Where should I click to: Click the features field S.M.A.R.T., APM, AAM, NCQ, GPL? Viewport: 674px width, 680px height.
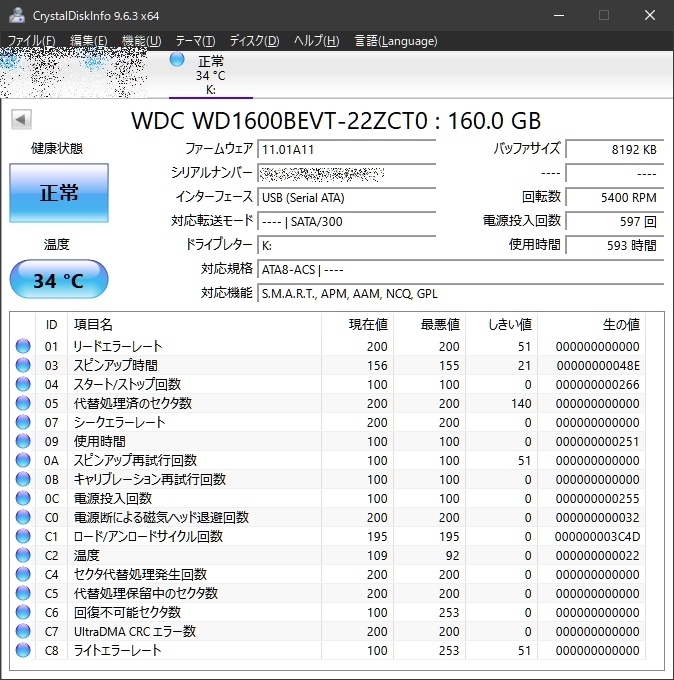[x=461, y=294]
